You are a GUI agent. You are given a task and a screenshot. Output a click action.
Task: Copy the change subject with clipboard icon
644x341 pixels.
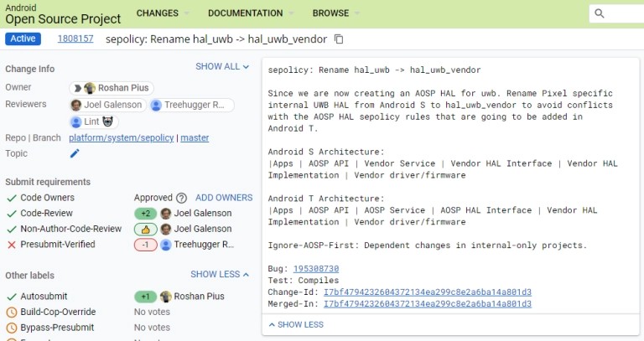tap(339, 39)
